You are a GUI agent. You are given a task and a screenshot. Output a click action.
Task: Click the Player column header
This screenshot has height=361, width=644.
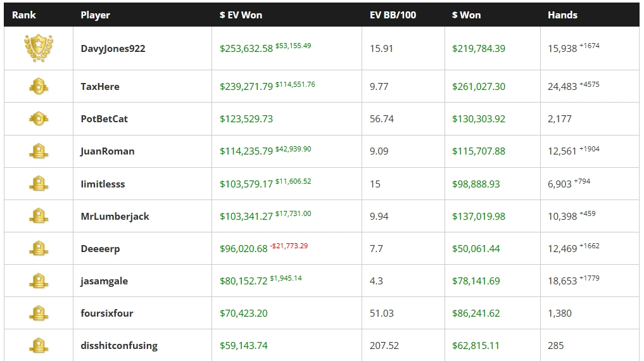pyautogui.click(x=95, y=15)
